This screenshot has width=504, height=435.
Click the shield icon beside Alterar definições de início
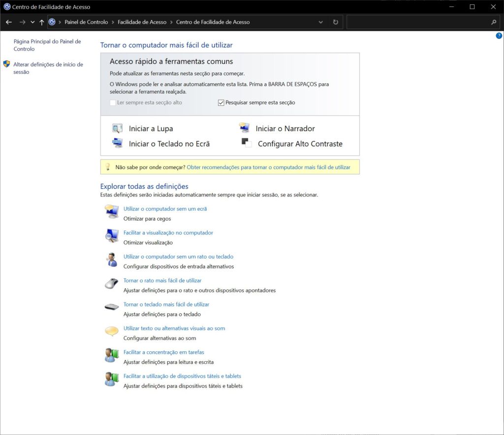(6, 64)
